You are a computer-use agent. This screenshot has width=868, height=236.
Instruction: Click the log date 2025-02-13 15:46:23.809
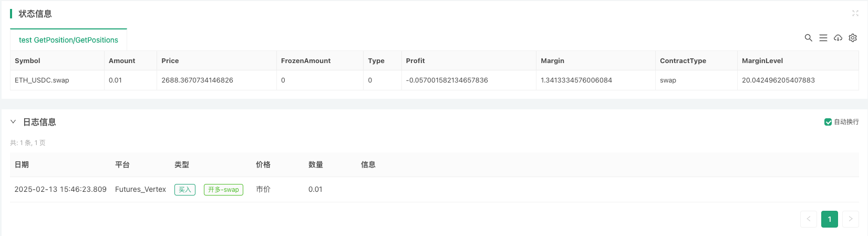click(x=60, y=190)
